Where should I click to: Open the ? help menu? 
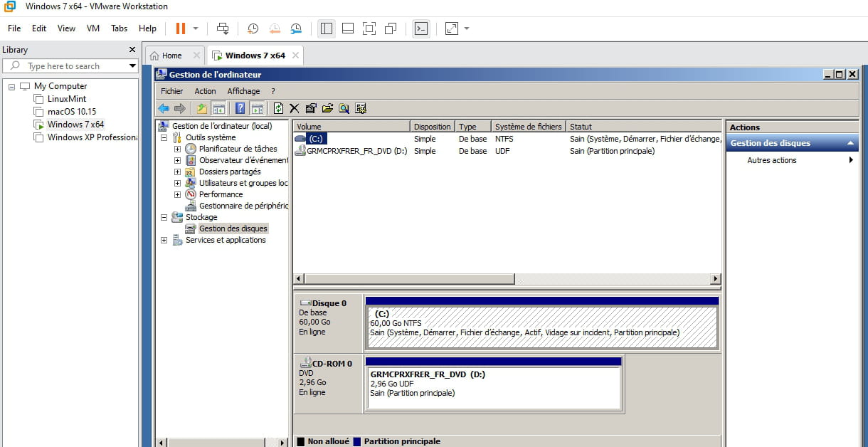click(x=273, y=91)
